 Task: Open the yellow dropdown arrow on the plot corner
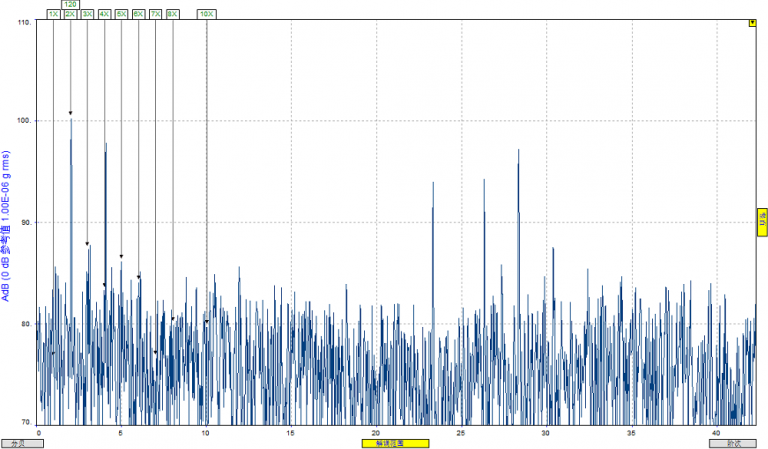(x=752, y=23)
